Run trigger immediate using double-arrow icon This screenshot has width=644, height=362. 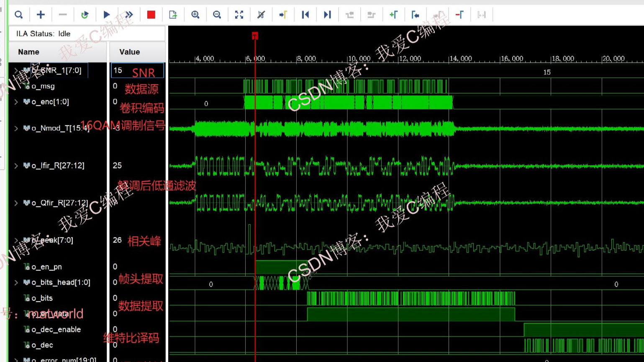click(129, 14)
